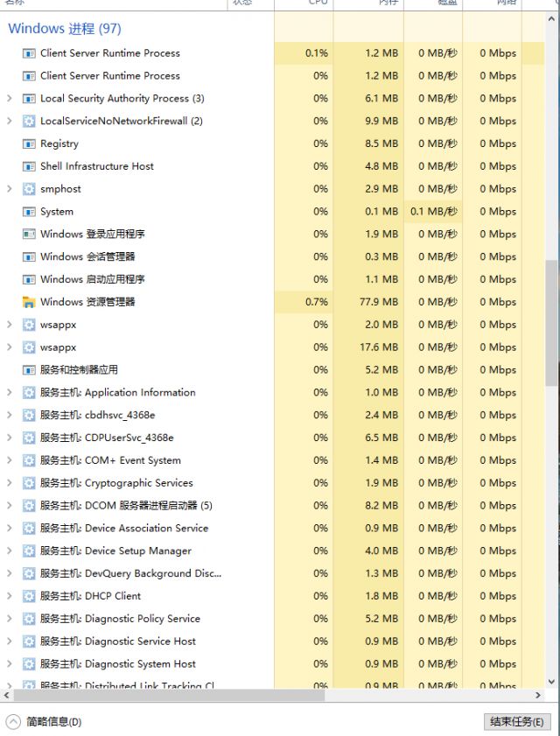Expand the smphost process row
Viewport: 560px width, 736px height.
(x=10, y=189)
